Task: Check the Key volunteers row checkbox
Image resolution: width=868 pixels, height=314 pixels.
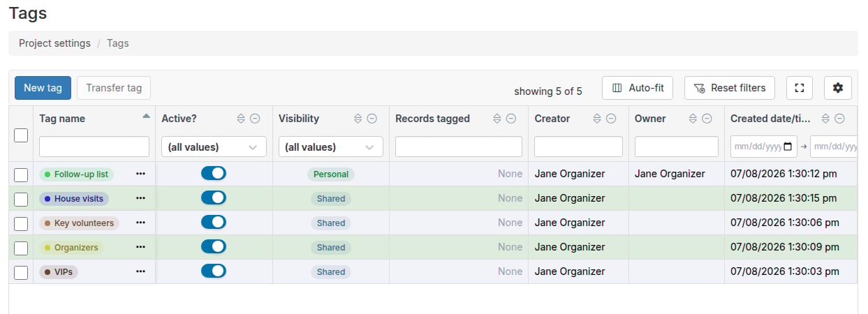Action: click(21, 223)
